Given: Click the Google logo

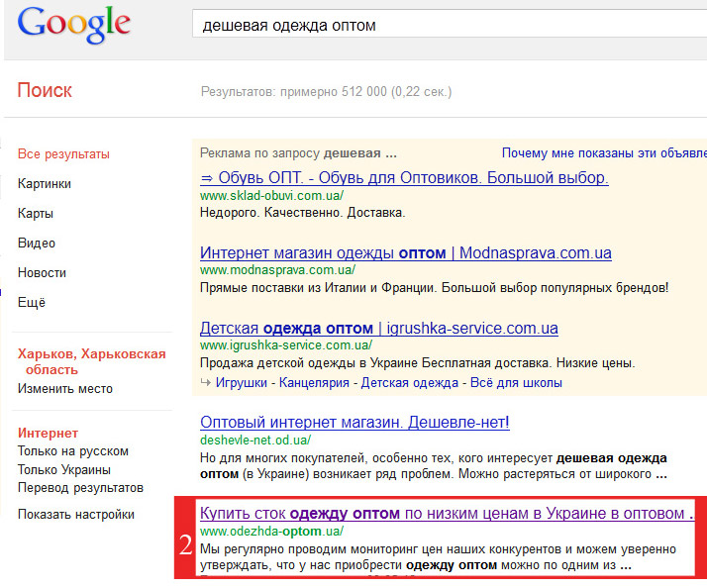Looking at the screenshot, I should (74, 25).
